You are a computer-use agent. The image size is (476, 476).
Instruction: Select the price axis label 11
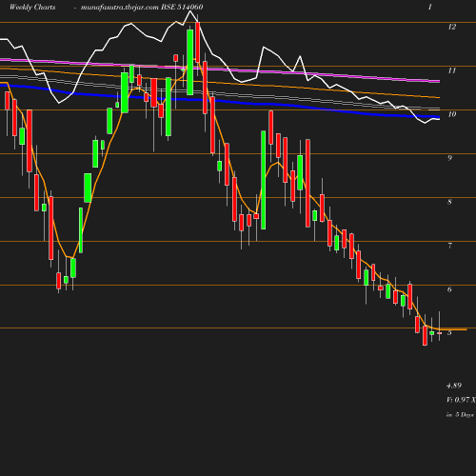click(452, 70)
